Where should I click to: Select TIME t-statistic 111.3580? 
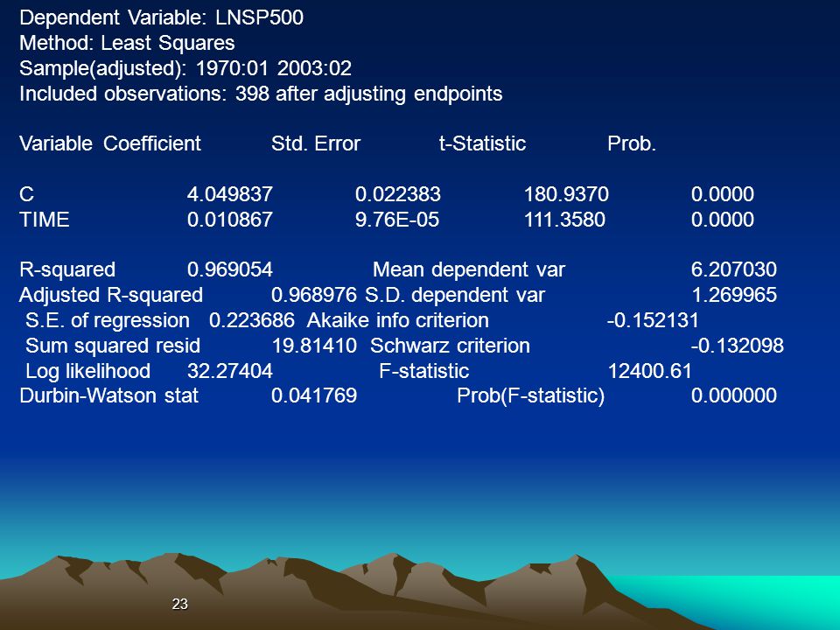point(564,220)
